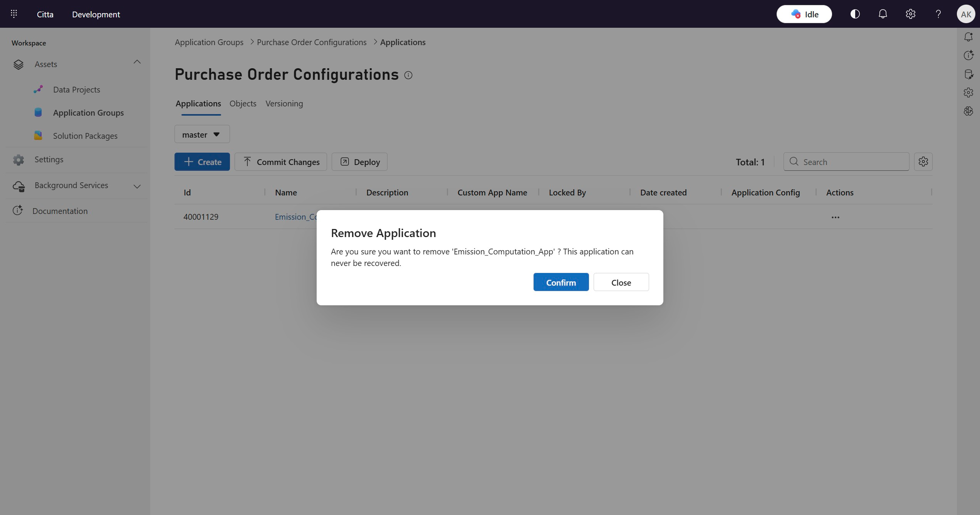
Task: Open help question mark icon
Action: click(938, 14)
